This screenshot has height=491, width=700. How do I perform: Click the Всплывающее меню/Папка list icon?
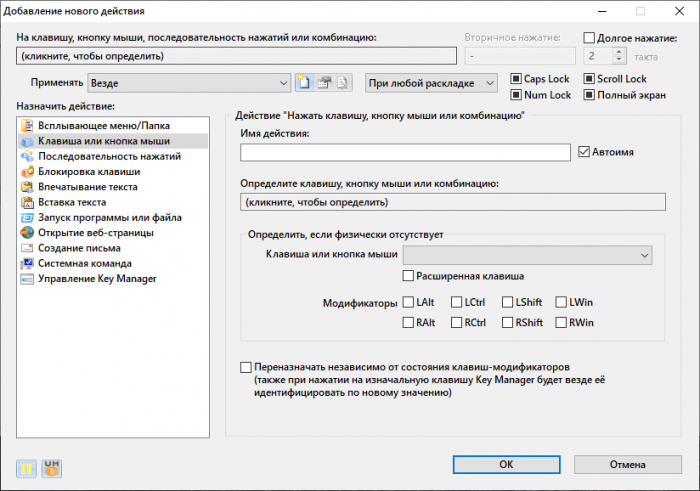tap(27, 126)
